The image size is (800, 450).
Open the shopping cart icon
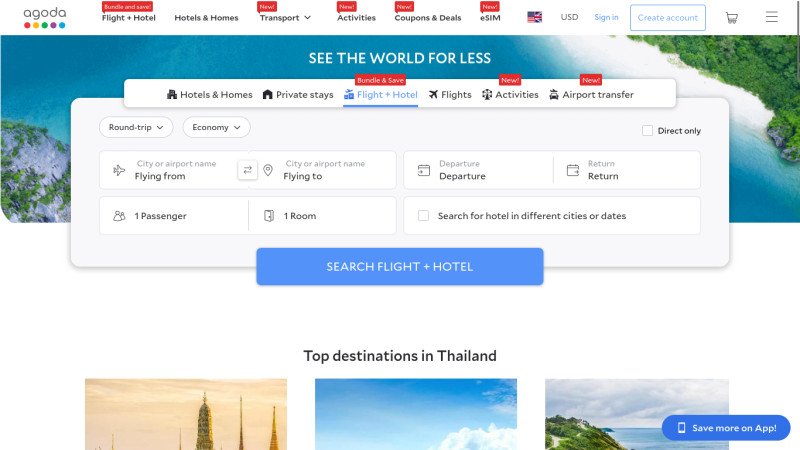(x=732, y=18)
